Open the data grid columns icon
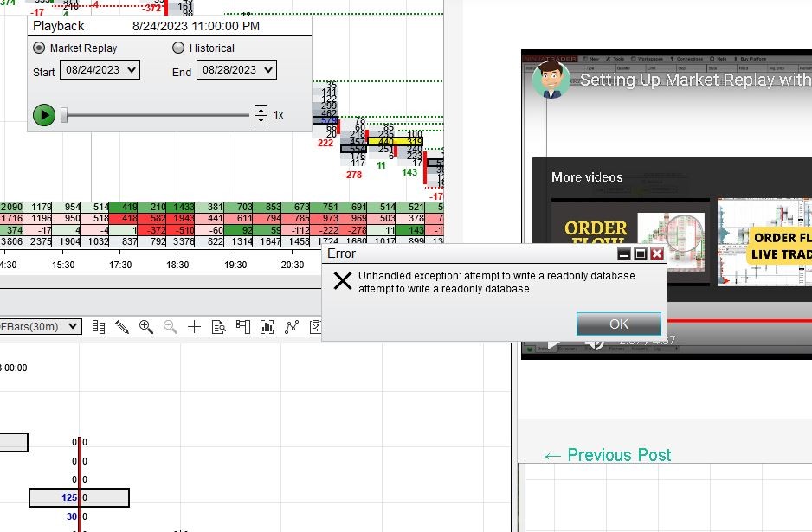 (x=99, y=327)
